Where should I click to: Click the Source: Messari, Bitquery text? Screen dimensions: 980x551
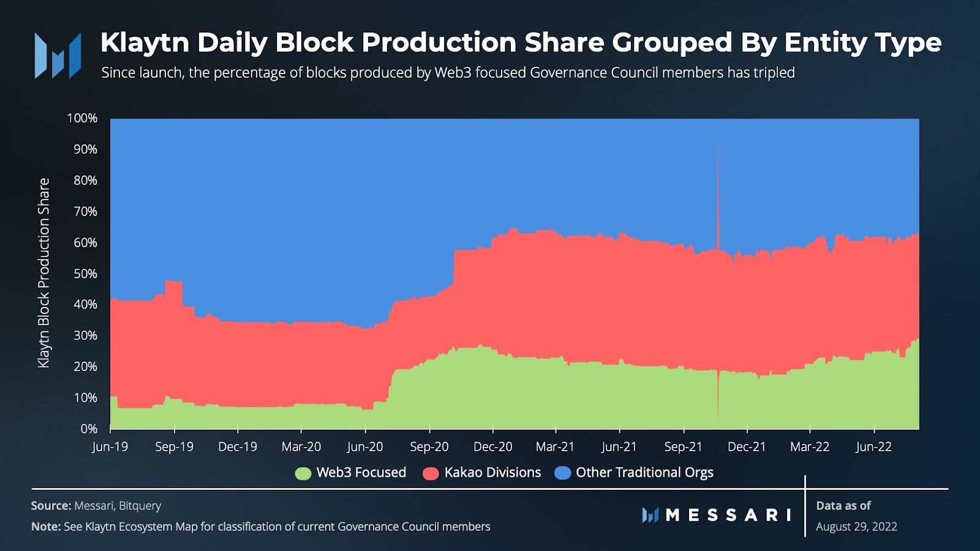click(96, 506)
